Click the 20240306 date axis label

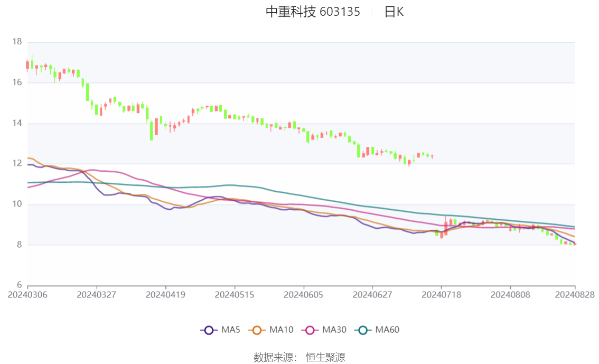pos(27,295)
